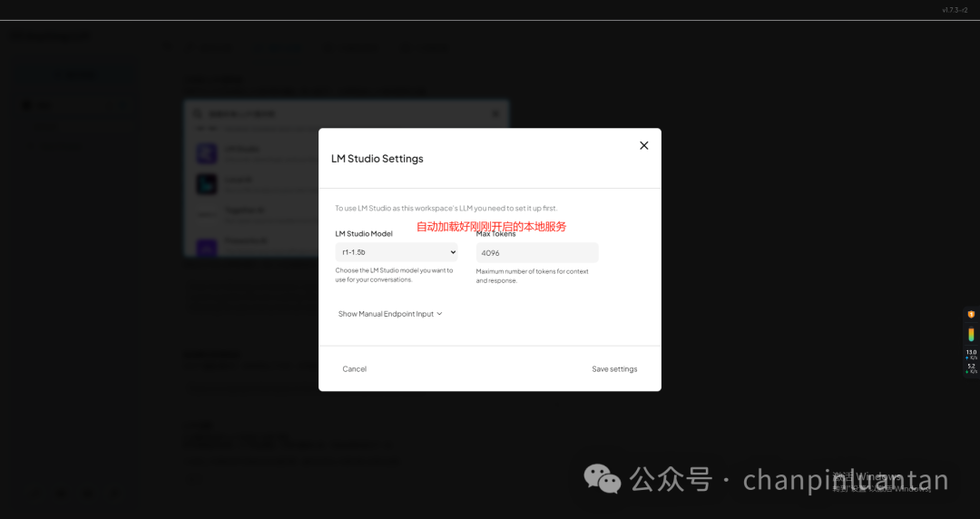This screenshot has width=980, height=519.
Task: Close the LM Studio Settings dialog
Action: click(x=643, y=146)
